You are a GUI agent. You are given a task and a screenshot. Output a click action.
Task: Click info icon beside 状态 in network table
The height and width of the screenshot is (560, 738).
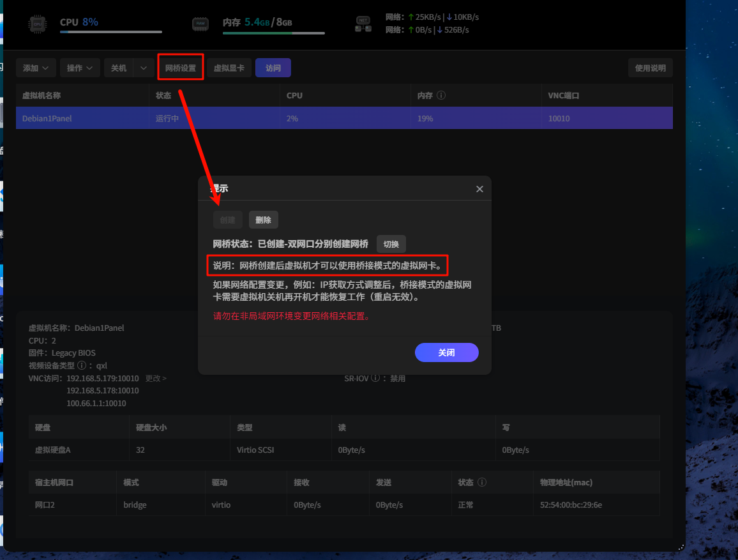482,483
